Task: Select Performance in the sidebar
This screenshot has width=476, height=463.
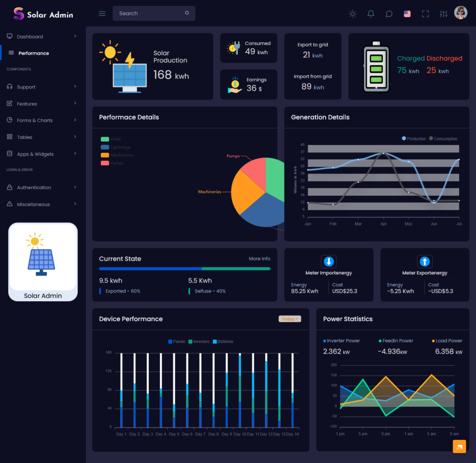Action: tap(33, 53)
